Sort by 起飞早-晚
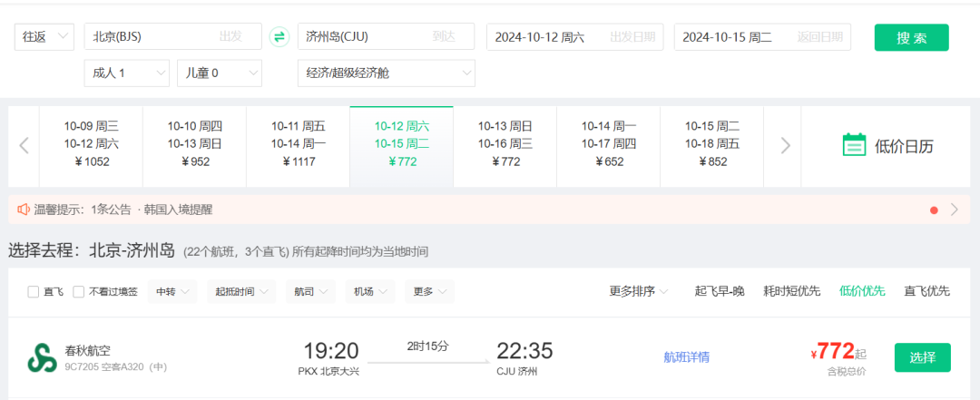The height and width of the screenshot is (400, 980). click(720, 291)
